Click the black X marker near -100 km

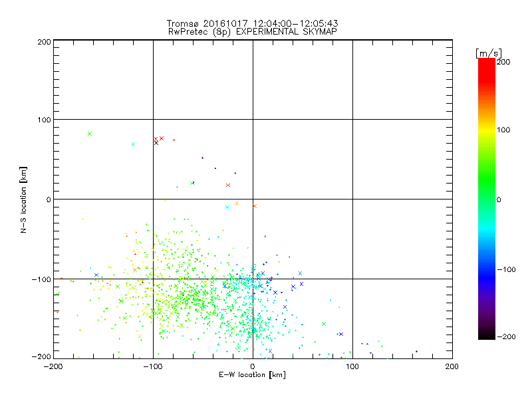click(156, 143)
